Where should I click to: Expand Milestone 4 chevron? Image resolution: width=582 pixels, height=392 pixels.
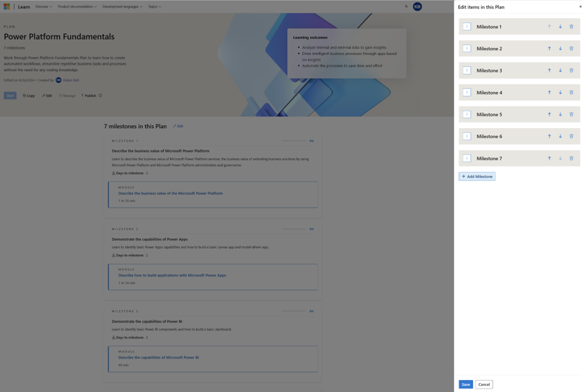[467, 93]
